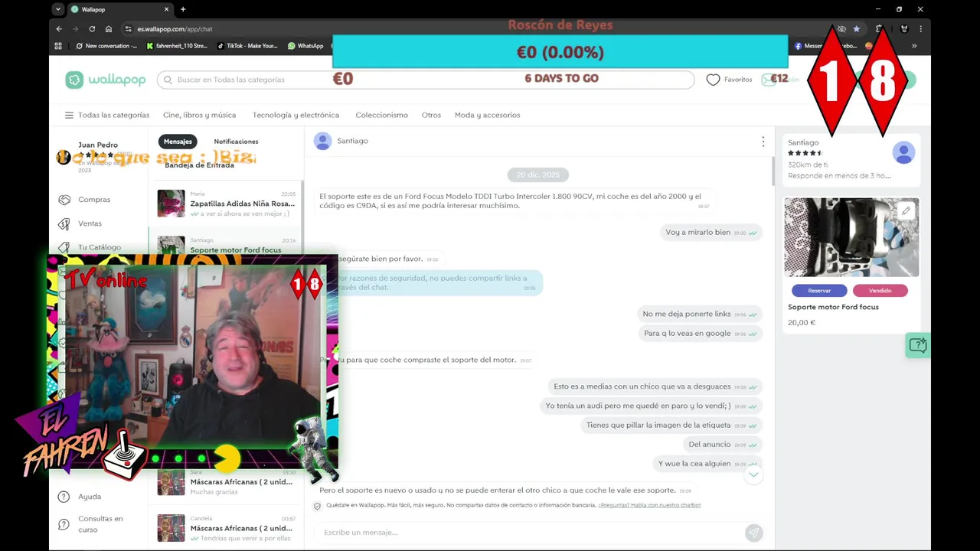Click Santiago's avatar in chat header

323,141
